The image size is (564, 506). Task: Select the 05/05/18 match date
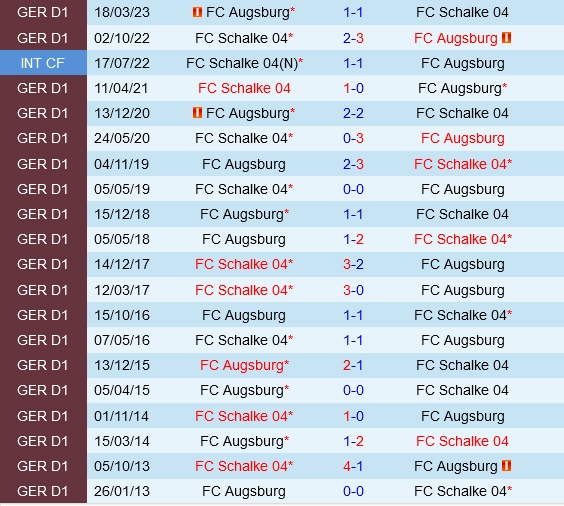[122, 239]
